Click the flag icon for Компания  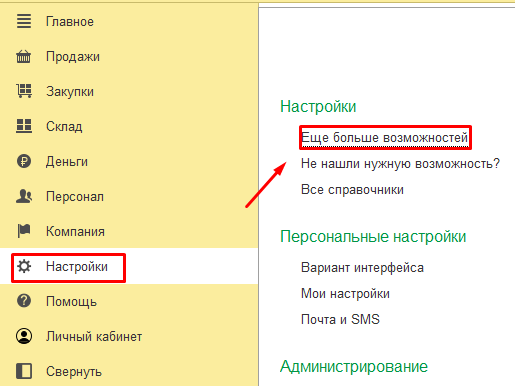click(x=24, y=231)
